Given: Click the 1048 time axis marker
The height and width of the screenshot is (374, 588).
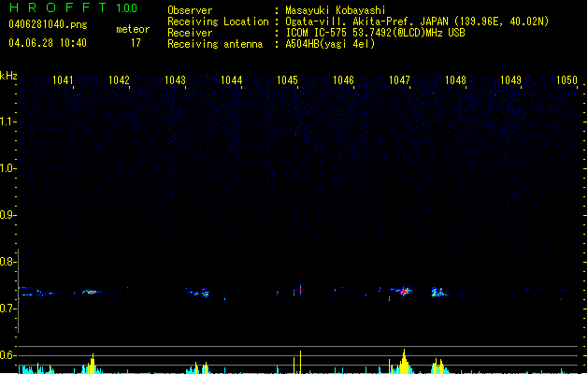Looking at the screenshot, I should [x=455, y=80].
